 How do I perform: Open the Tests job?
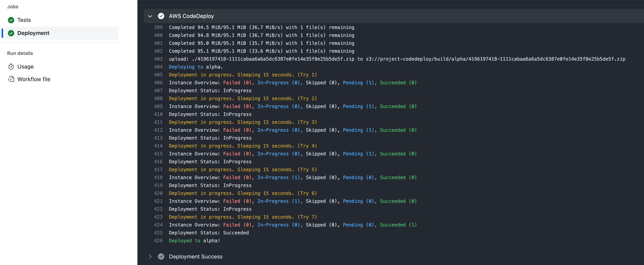point(24,20)
